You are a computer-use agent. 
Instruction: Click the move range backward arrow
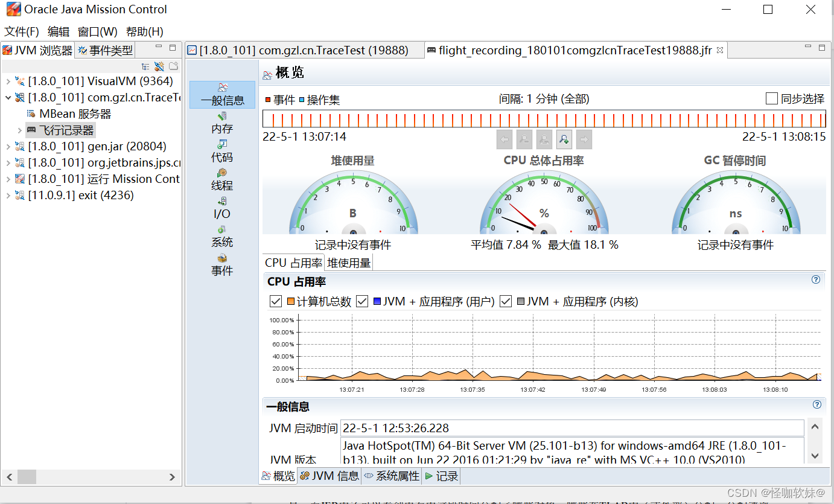(x=505, y=139)
